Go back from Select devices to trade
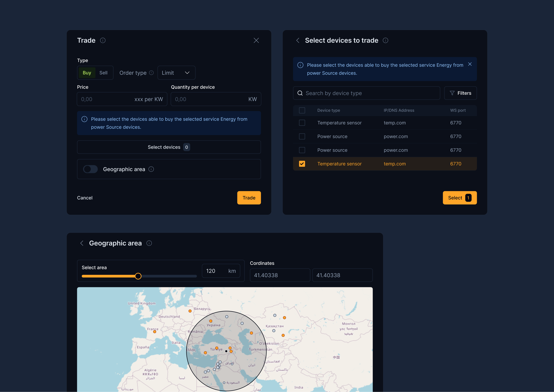The height and width of the screenshot is (392, 554). pyautogui.click(x=297, y=40)
